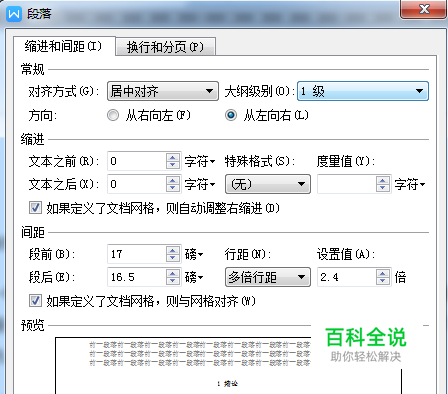Viewport: 448px width, 394px height.
Task: Click the 度量值 input field
Action: (347, 184)
